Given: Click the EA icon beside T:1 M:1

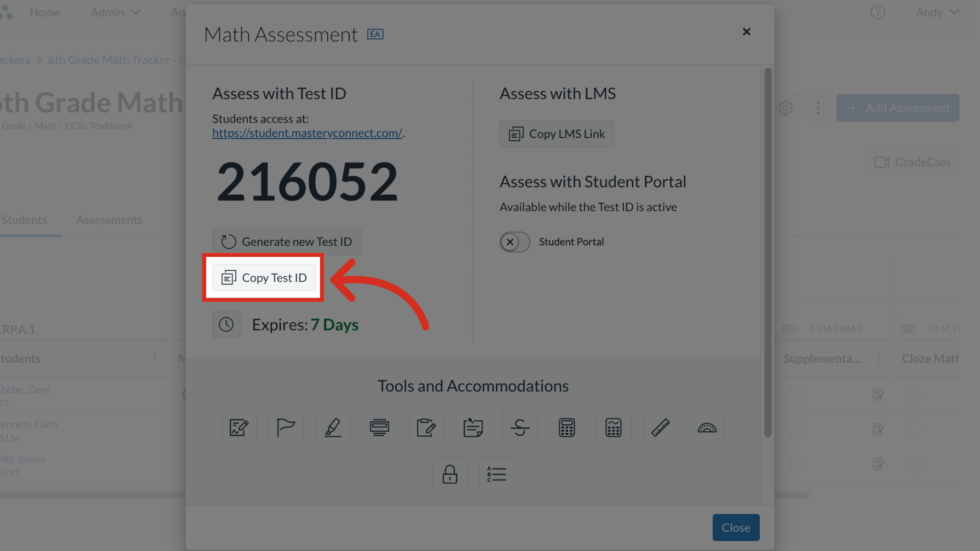Looking at the screenshot, I should coord(907,329).
